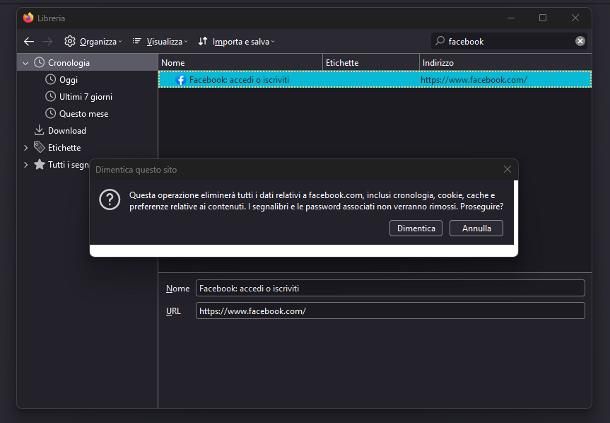Close the Libreria window
610x423 pixels.
(575, 18)
